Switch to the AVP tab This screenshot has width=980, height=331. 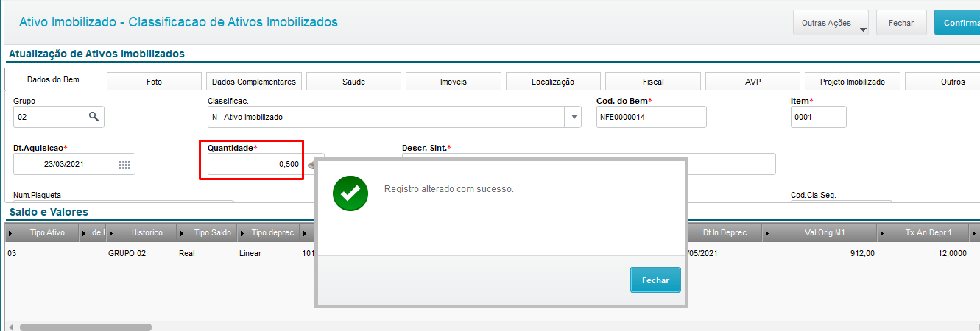coord(752,82)
